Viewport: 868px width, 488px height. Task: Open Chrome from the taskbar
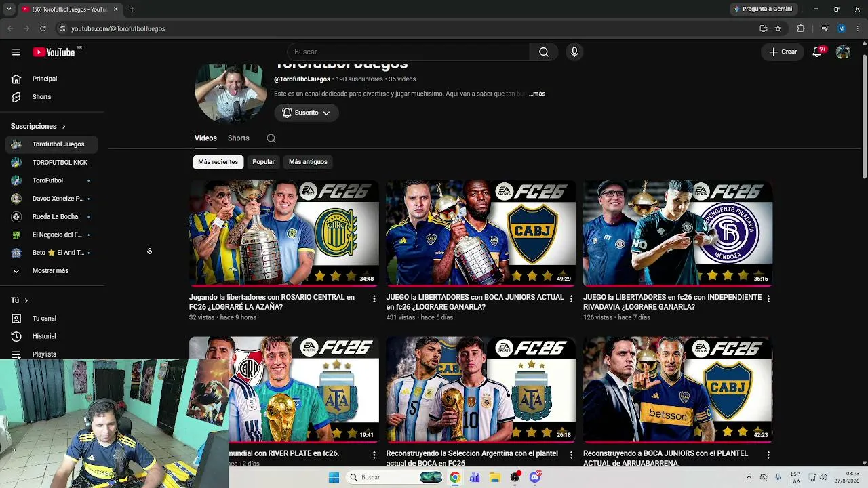(x=454, y=477)
